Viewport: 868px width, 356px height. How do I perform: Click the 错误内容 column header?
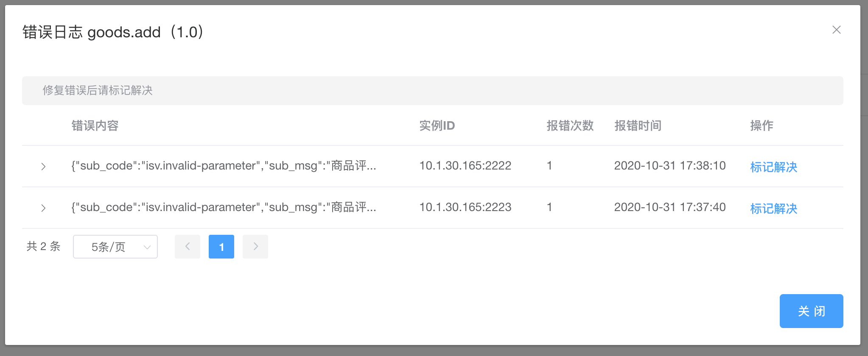(x=95, y=125)
